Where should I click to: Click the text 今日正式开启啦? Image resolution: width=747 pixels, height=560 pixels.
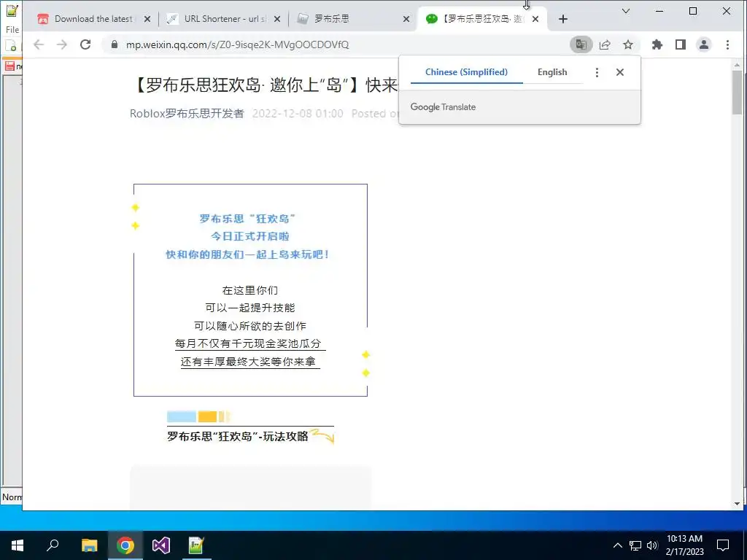[250, 236]
